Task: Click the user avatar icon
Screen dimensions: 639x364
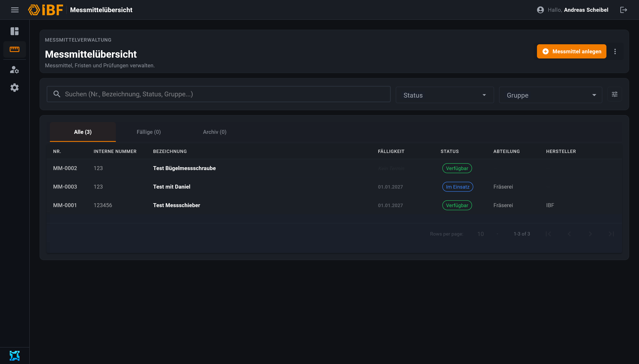Action: pyautogui.click(x=540, y=10)
